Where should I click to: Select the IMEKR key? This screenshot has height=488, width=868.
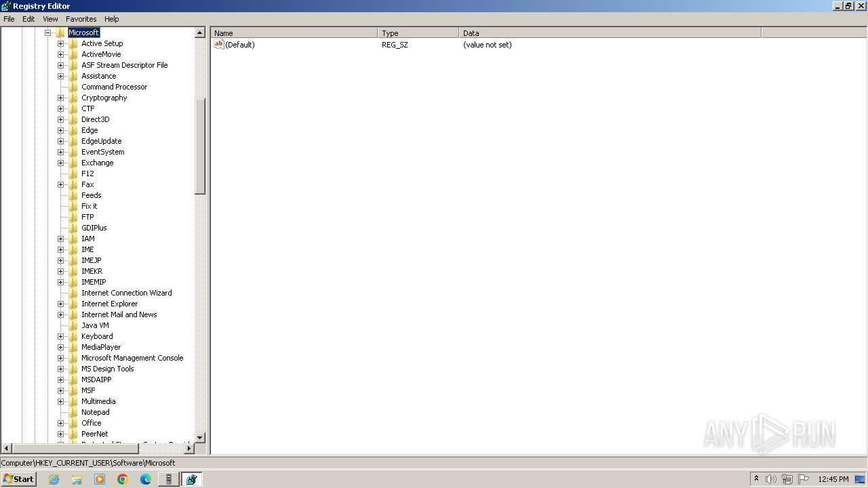[92, 271]
